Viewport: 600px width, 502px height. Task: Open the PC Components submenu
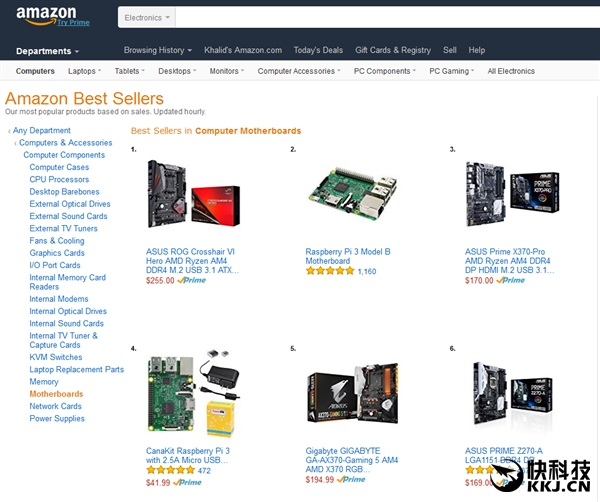click(385, 71)
